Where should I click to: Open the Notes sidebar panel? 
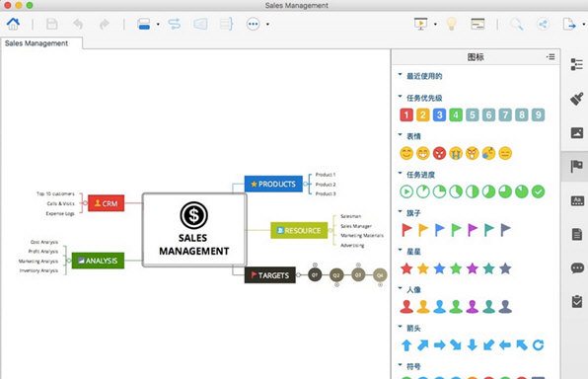pos(577,235)
